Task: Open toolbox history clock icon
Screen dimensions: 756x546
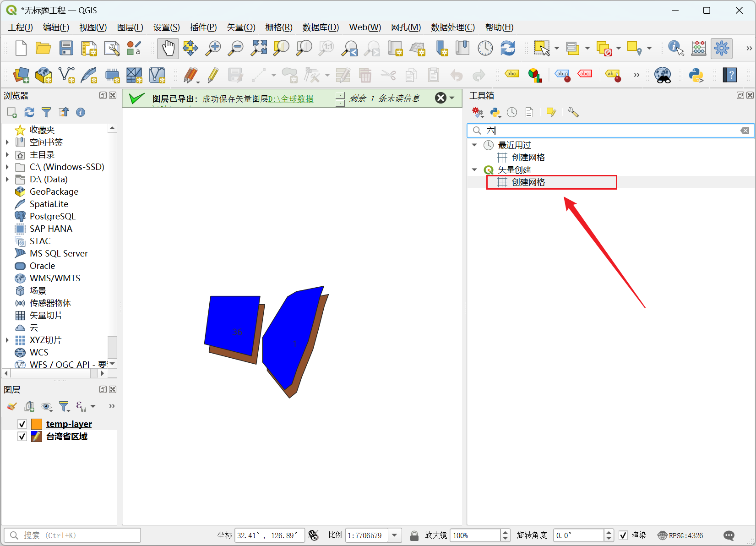Action: coord(512,112)
